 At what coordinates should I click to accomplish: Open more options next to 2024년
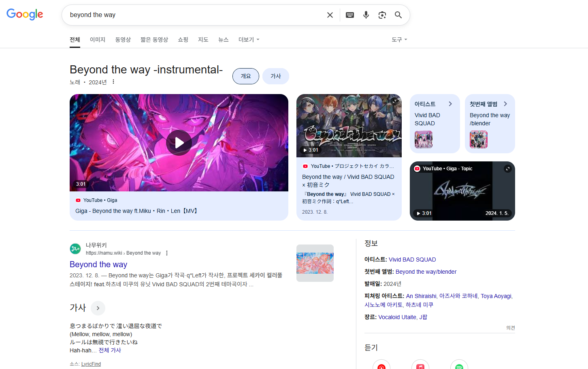[113, 82]
